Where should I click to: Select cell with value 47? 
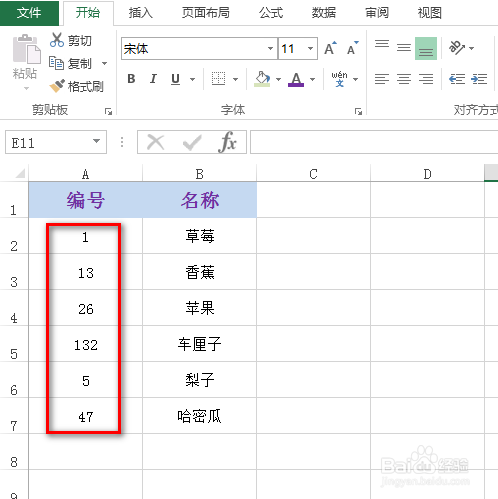(85, 416)
